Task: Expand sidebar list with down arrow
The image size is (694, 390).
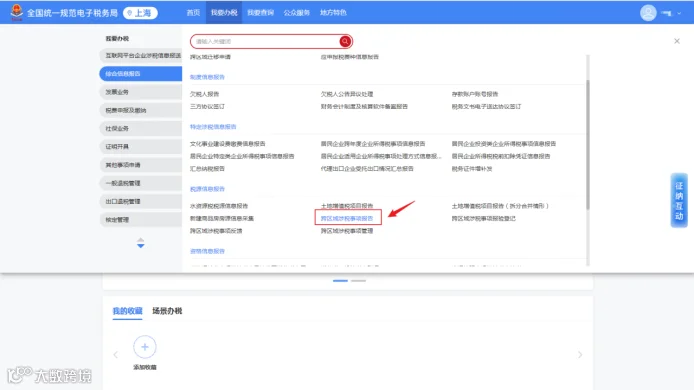Action: click(140, 246)
